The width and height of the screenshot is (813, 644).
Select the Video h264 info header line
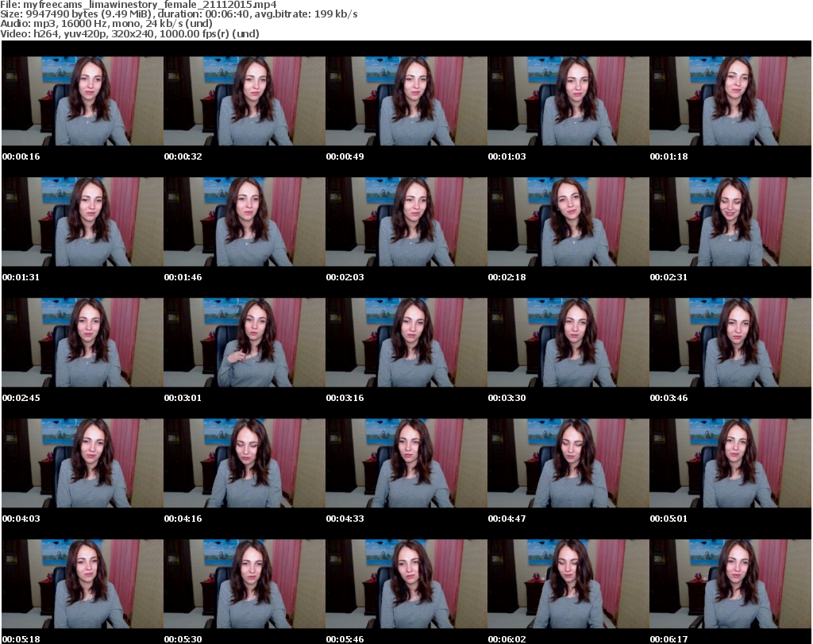click(x=129, y=33)
